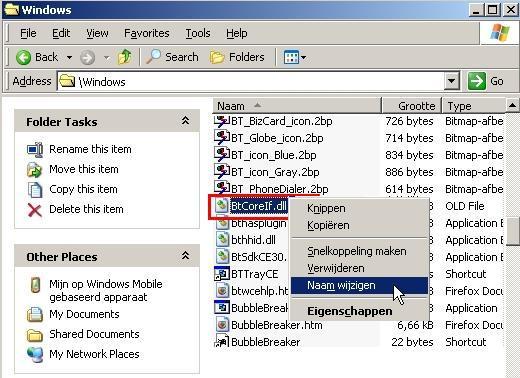Click the Move this item link
The image size is (520, 378).
[84, 169]
